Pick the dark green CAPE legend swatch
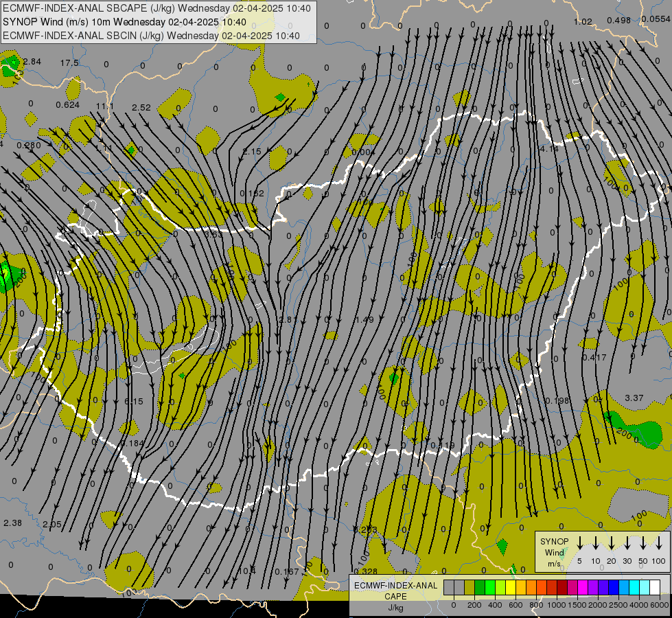 tap(480, 588)
